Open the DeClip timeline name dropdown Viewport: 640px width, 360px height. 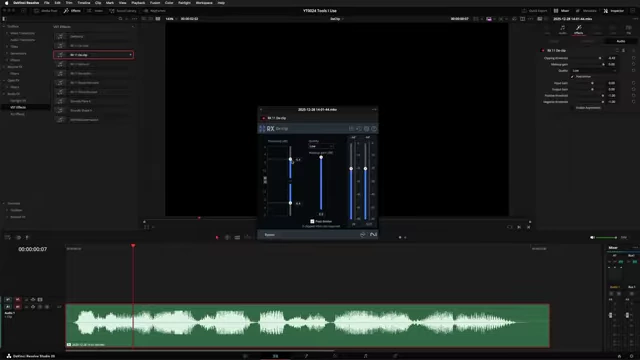tap(337, 19)
